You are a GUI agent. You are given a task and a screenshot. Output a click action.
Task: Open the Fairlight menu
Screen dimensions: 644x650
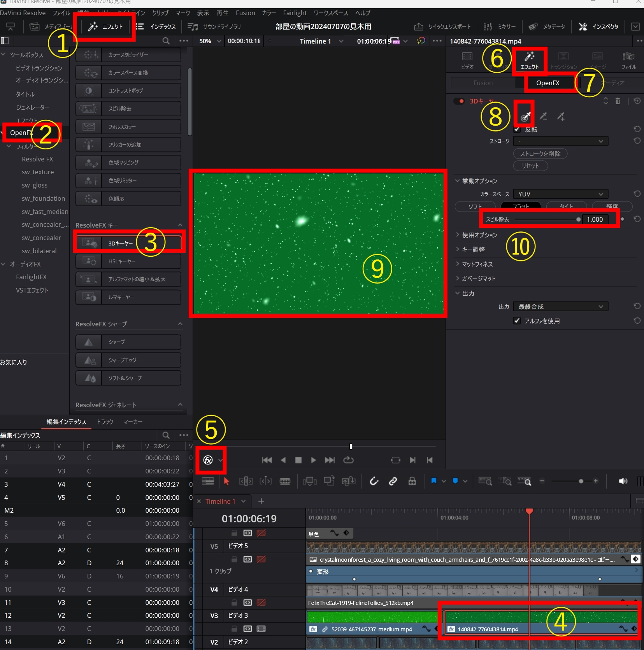tap(295, 13)
